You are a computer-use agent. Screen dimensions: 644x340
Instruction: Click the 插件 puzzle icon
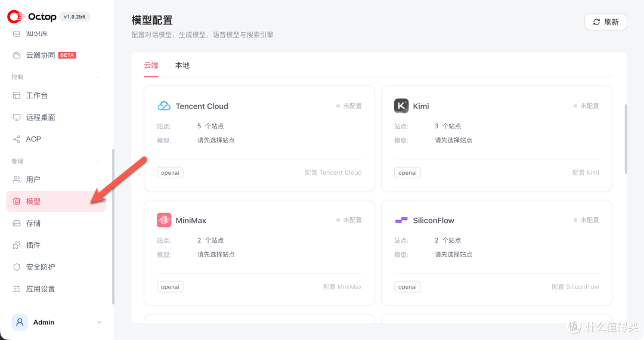(17, 245)
